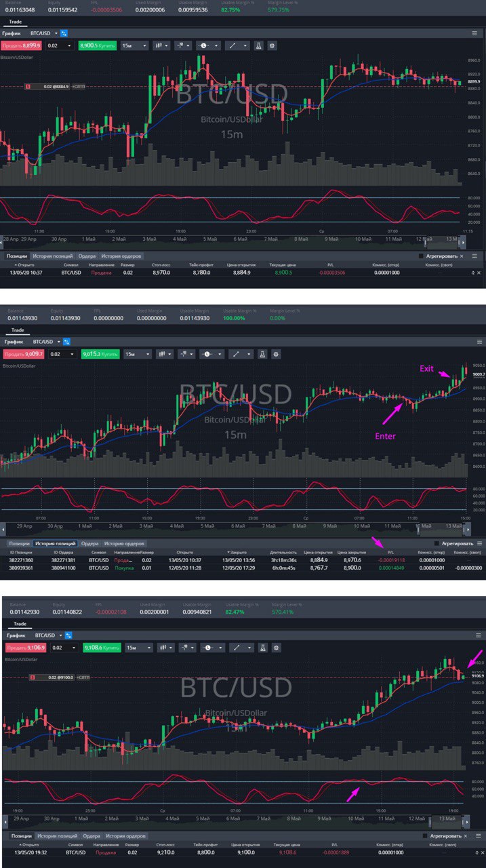Click blue link icon beside BTC/USD above Продать 9,106.9

(x=69, y=635)
